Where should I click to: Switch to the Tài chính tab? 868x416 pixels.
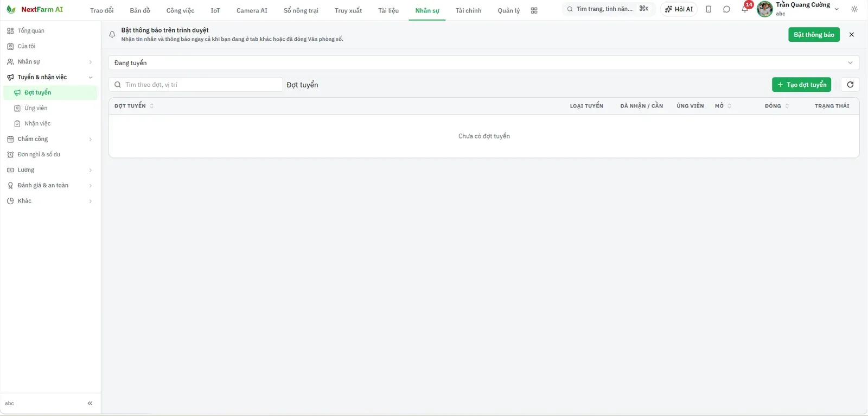(x=468, y=10)
